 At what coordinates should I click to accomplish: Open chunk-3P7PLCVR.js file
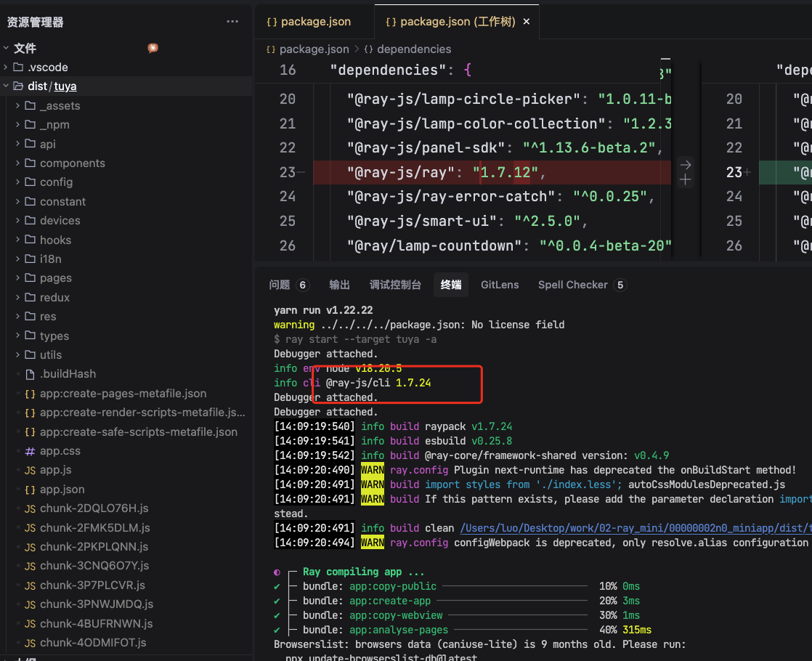coord(93,585)
